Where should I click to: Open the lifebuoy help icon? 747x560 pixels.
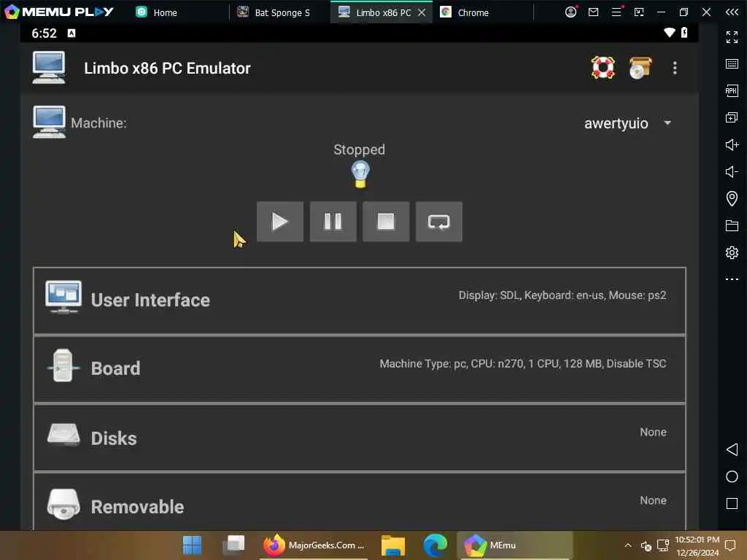click(603, 68)
